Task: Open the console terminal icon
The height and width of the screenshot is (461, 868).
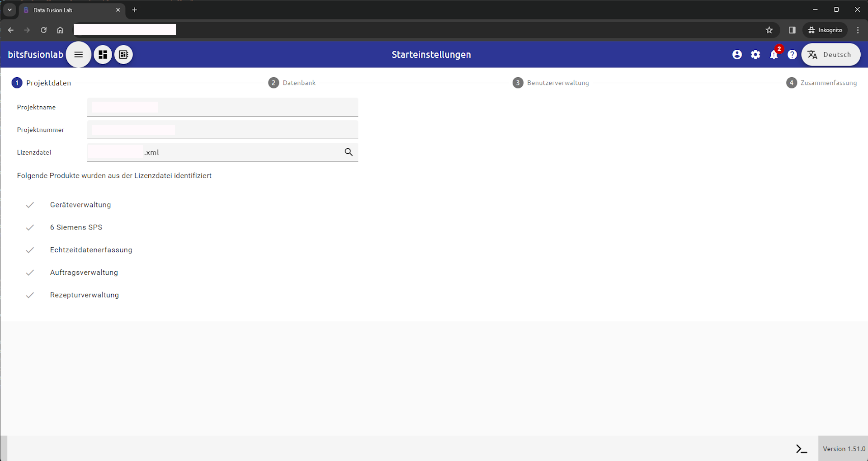Action: click(802, 449)
